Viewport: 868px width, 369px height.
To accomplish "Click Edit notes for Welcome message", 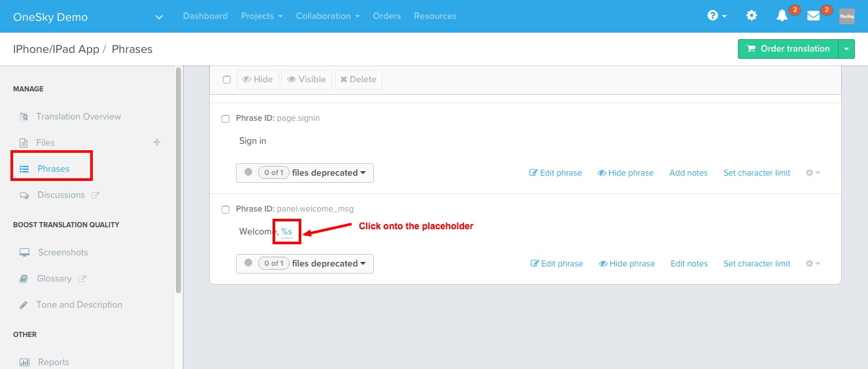I will [689, 264].
